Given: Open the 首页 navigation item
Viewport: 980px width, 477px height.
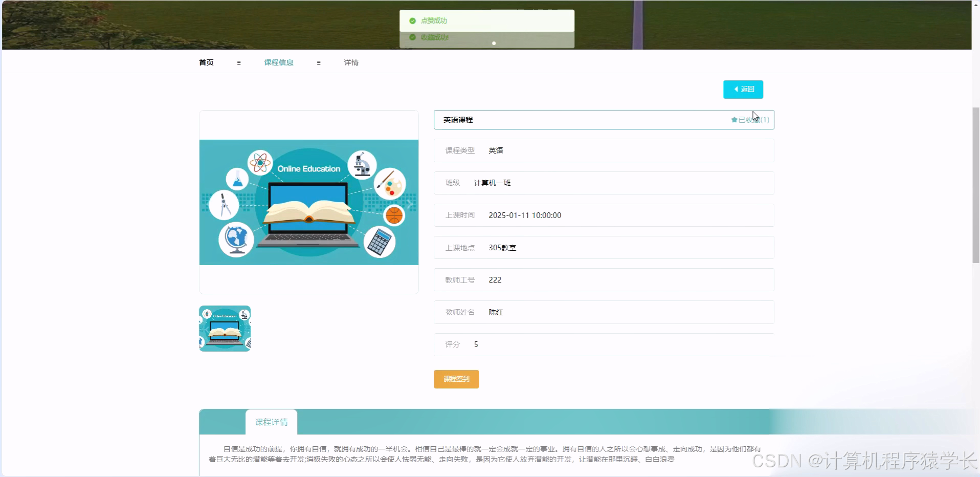Looking at the screenshot, I should [206, 62].
